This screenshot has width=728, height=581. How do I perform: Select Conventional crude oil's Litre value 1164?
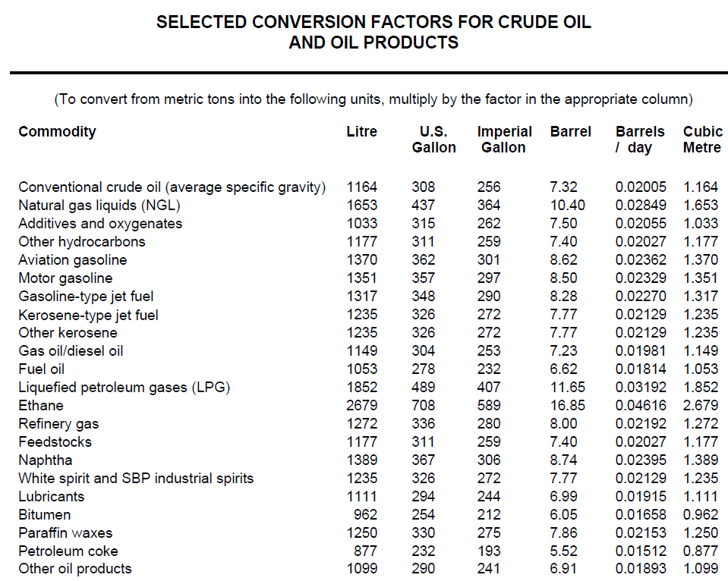[x=361, y=187]
